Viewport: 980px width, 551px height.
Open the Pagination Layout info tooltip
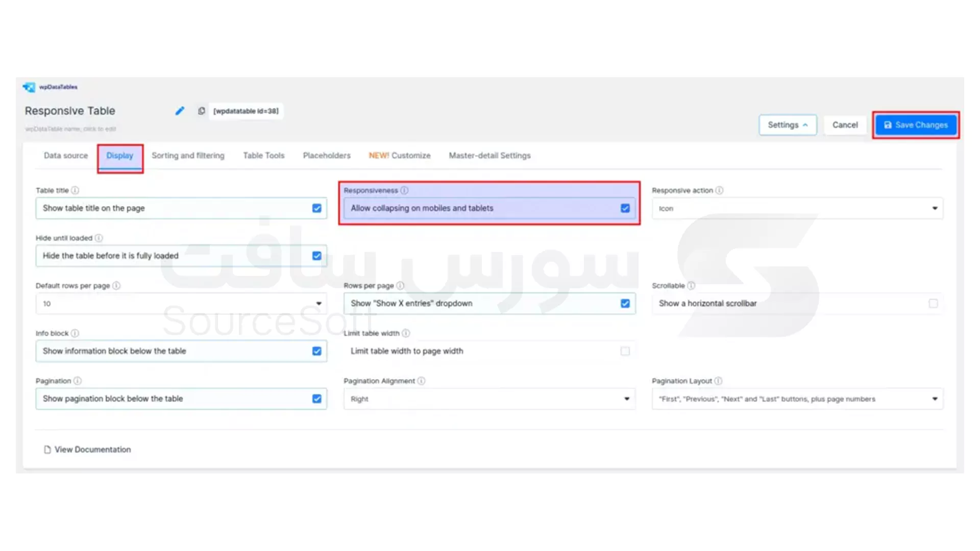click(x=719, y=381)
